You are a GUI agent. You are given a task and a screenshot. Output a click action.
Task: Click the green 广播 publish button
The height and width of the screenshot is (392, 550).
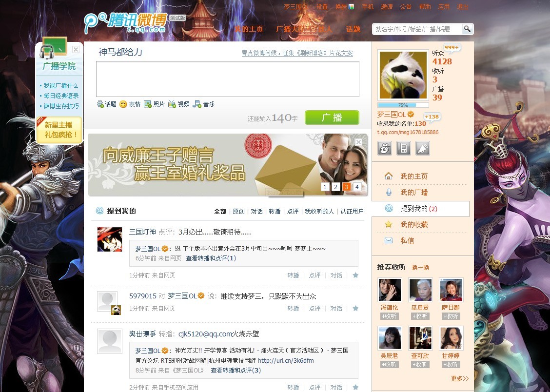332,118
